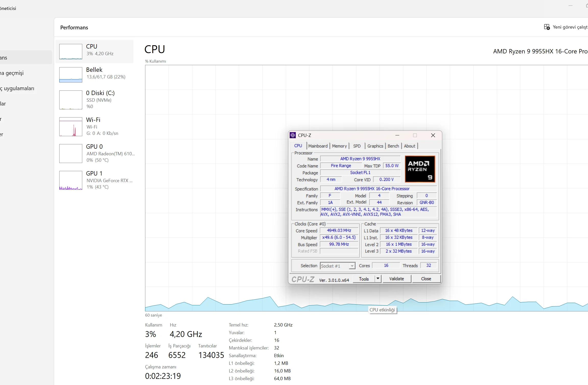Viewport: 588px width, 385px height.
Task: Open the Socket #1 selection dropdown
Action: tap(338, 266)
